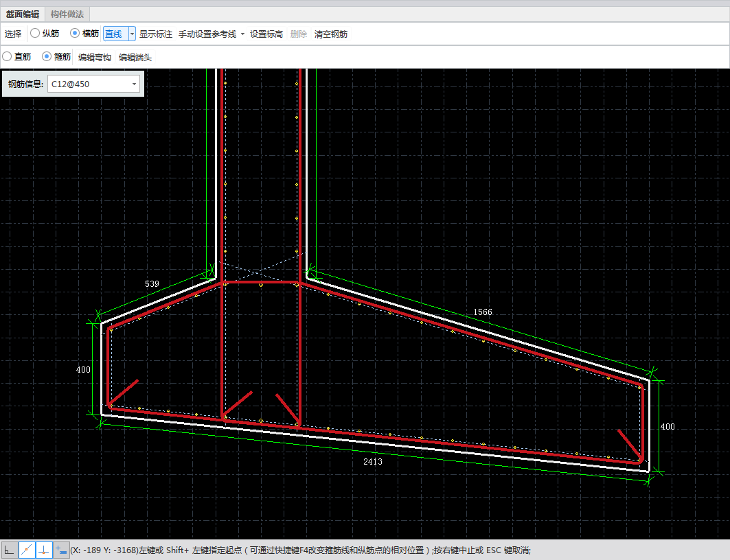Open the 钢筋信息 C12@450 combo box
Image resolution: width=730 pixels, height=560 pixels.
(93, 84)
